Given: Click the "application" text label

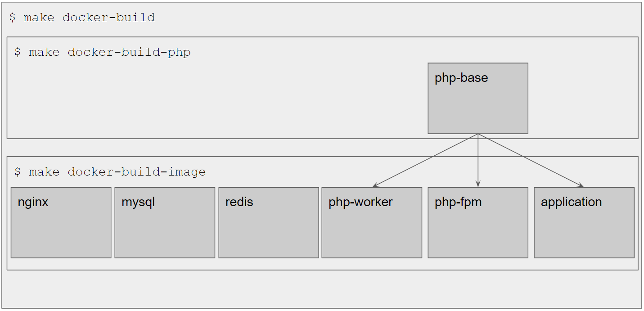Looking at the screenshot, I should coord(571,202).
